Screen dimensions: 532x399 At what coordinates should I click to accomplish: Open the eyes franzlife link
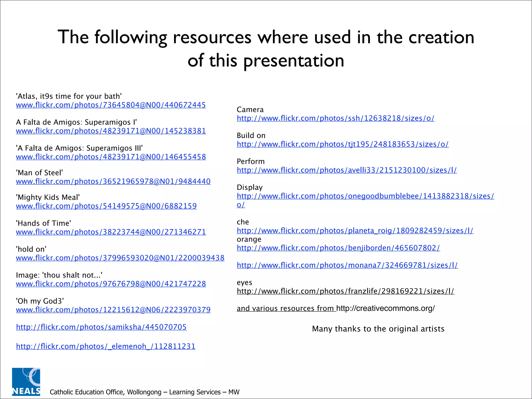click(345, 291)
